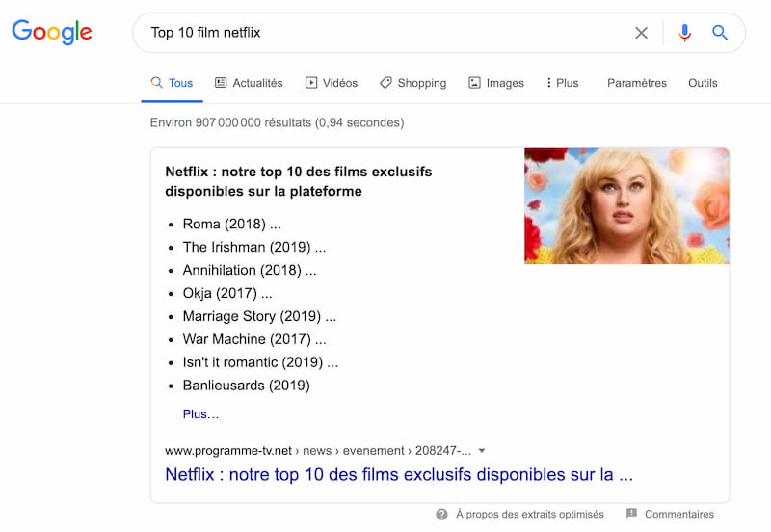Open the Actualités tab
The width and height of the screenshot is (771, 532).
249,83
